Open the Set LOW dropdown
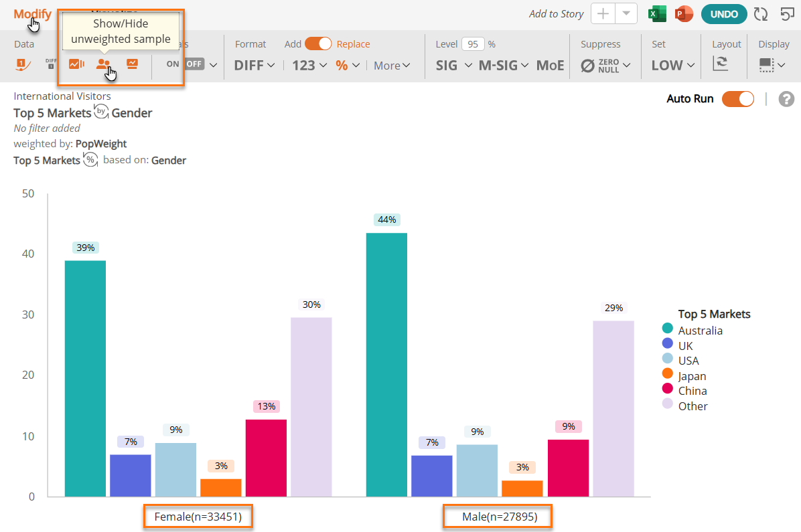Screen dimensions: 801x532 click(673, 66)
